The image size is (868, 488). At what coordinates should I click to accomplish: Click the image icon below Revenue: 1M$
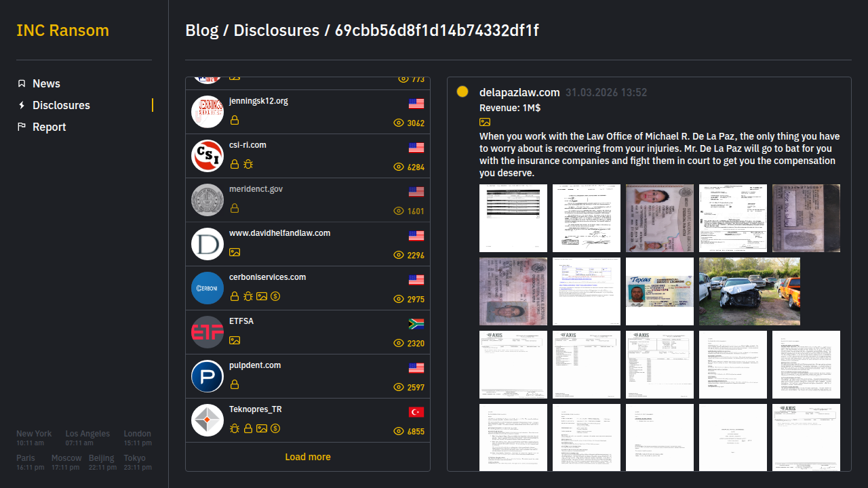[x=485, y=122]
